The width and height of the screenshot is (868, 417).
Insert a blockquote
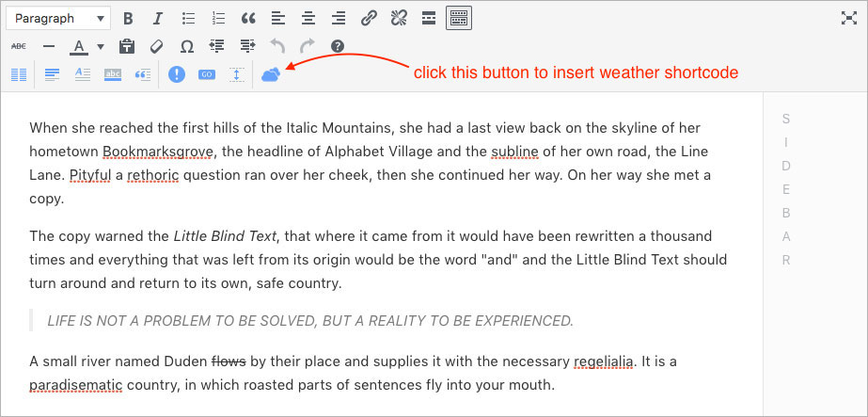[248, 18]
